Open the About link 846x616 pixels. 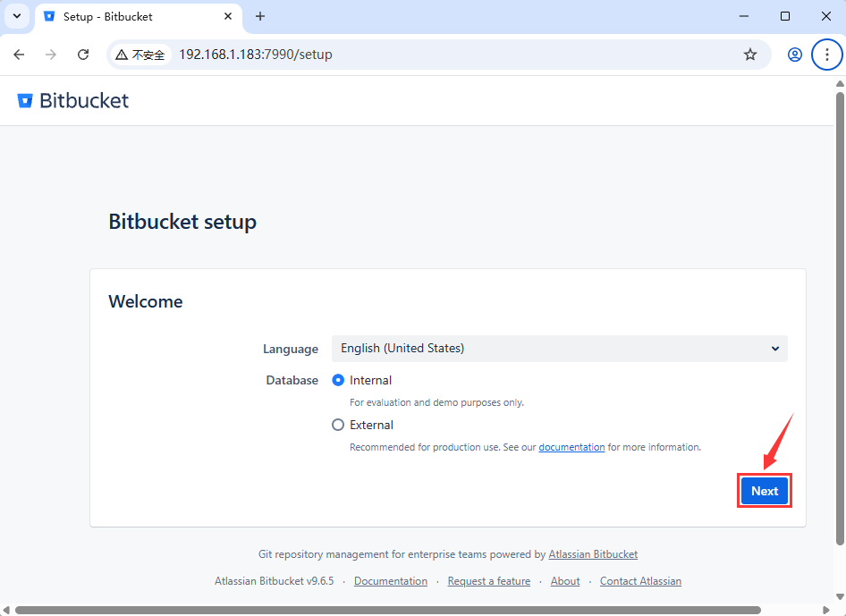click(x=565, y=581)
